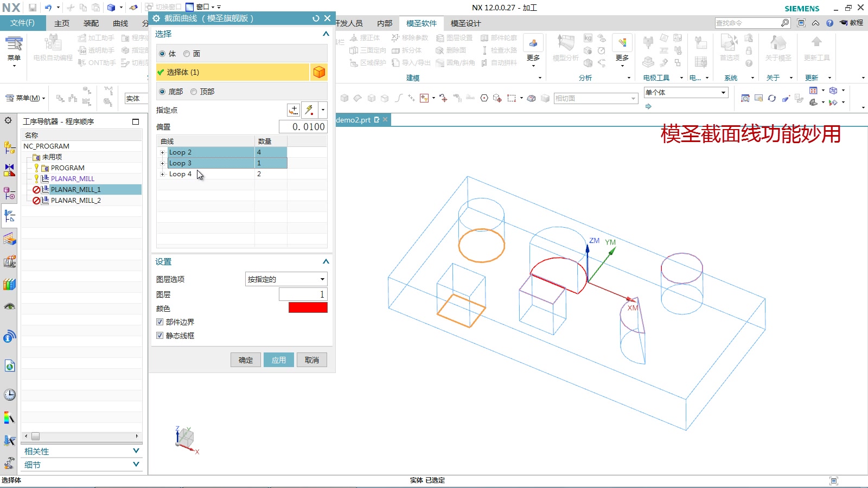Switch to the 内部 ribbon tab
Image resolution: width=868 pixels, height=488 pixels.
385,23
